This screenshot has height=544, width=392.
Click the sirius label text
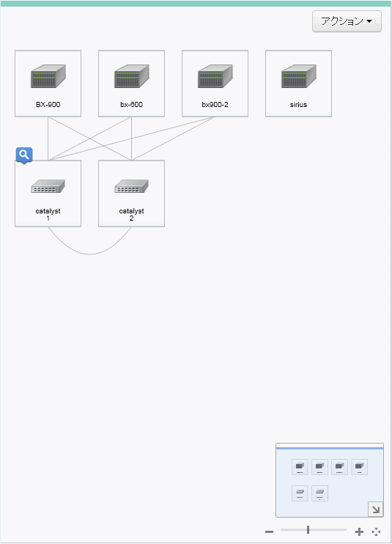[298, 104]
